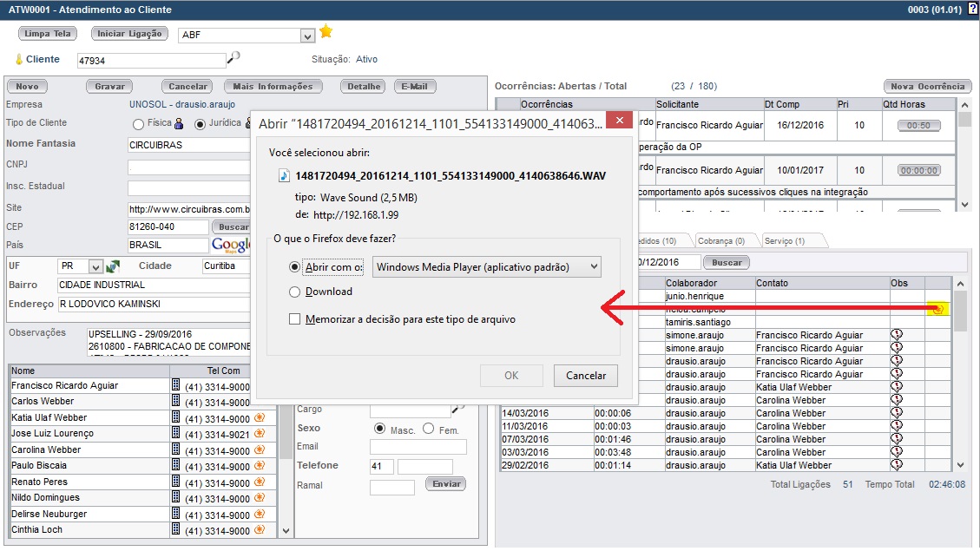Open the Serviço (1) tab
The image size is (980, 551).
784,240
